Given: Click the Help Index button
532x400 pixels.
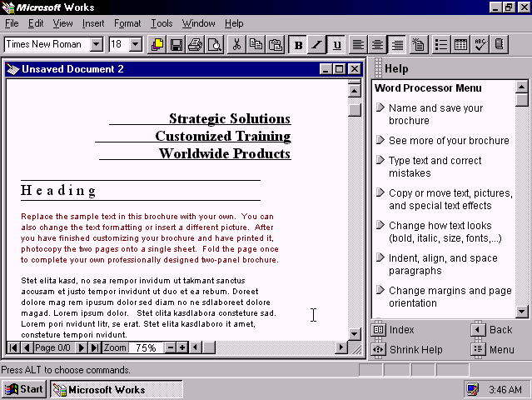Looking at the screenshot, I should pos(393,330).
